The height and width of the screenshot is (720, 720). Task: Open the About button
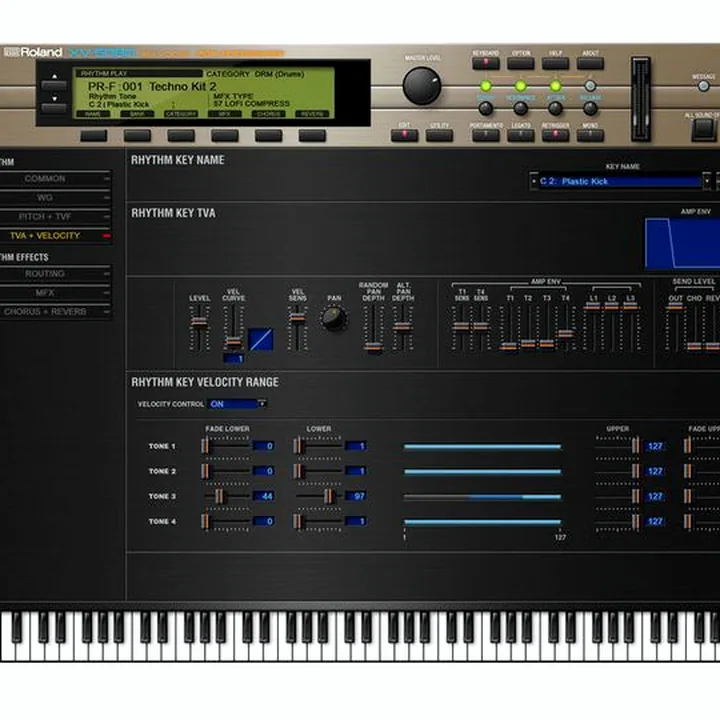tap(590, 63)
